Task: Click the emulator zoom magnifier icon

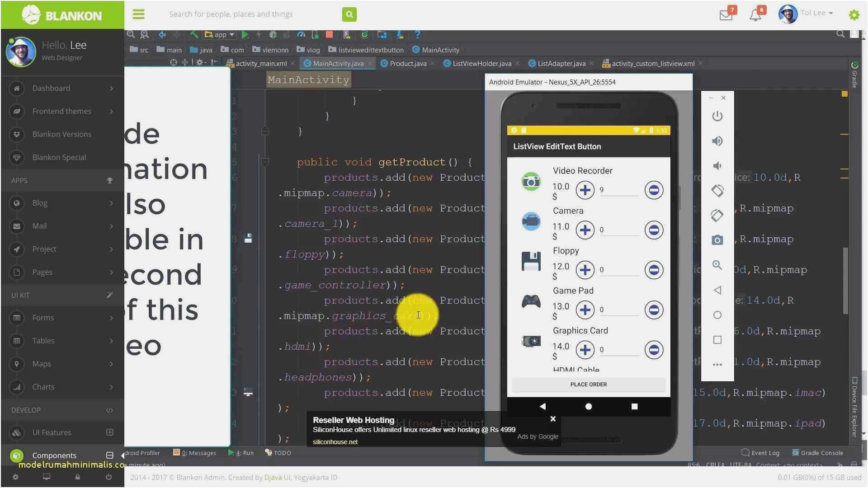Action: click(x=717, y=265)
